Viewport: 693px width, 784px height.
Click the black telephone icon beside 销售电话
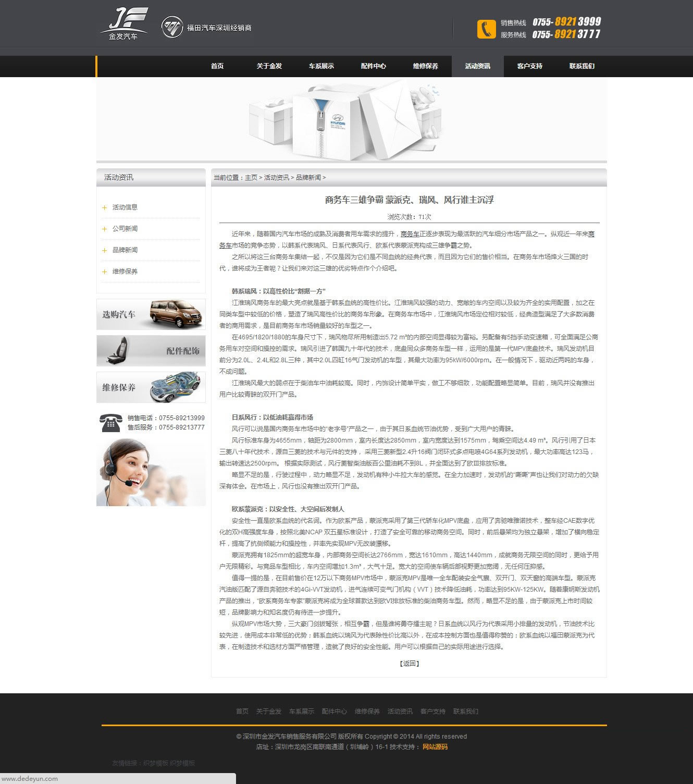point(110,422)
